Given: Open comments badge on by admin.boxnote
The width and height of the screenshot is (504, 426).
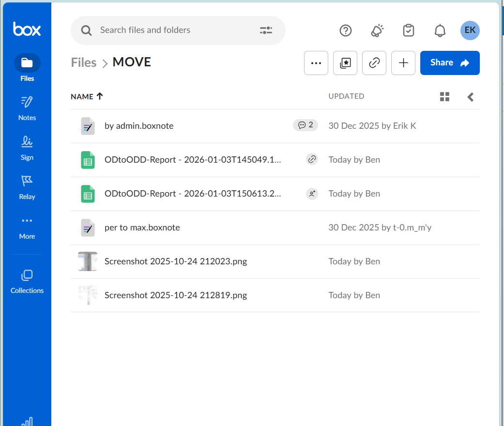Looking at the screenshot, I should [x=305, y=125].
